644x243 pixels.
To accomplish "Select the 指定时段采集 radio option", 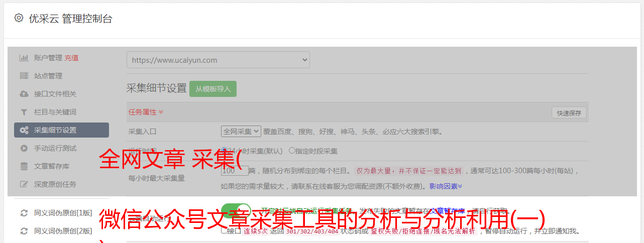I will pyautogui.click(x=292, y=151).
